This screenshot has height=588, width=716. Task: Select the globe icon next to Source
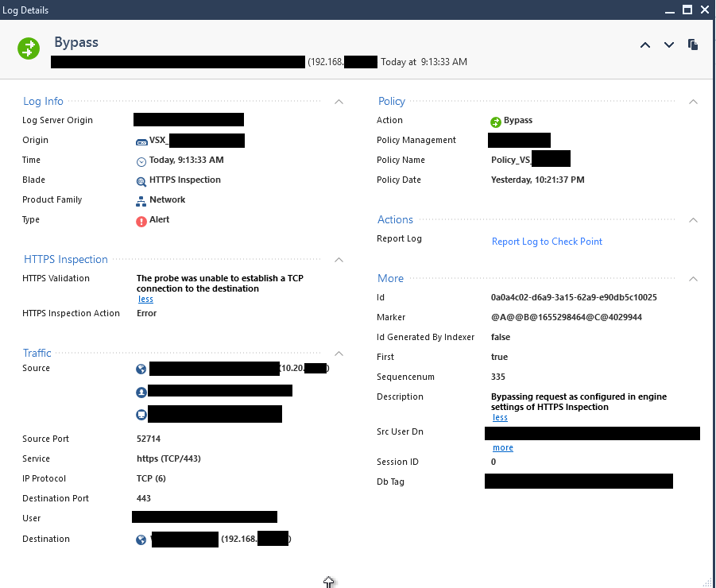[141, 368]
